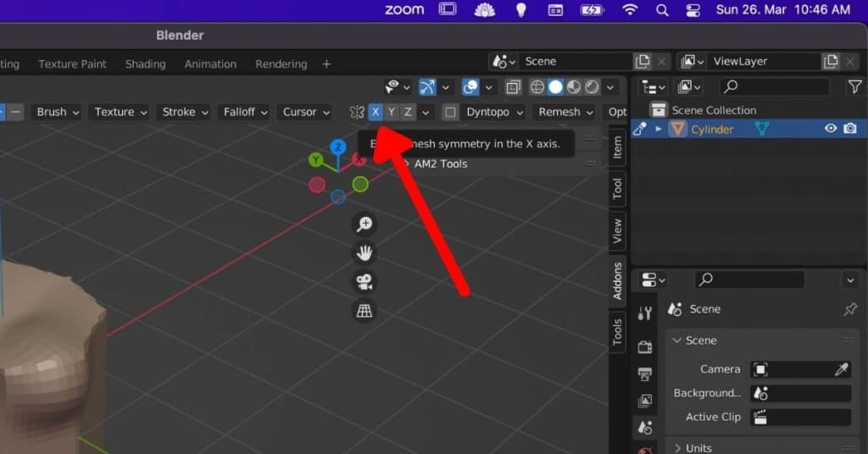Switch to orthographic grid view gizmo
868x454 pixels.
(364, 311)
